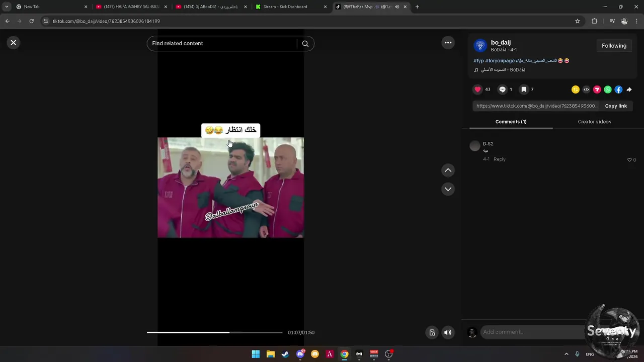The height and width of the screenshot is (362, 644).
Task: Copy link button
Action: coord(616,106)
